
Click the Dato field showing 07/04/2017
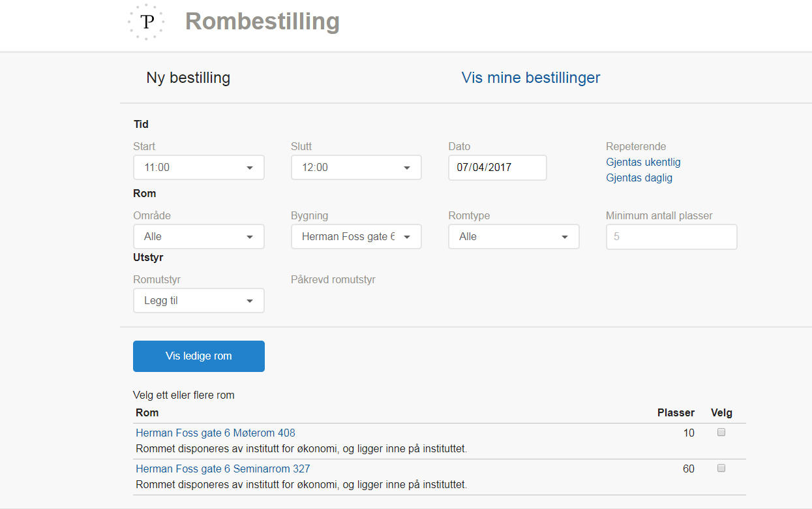point(497,167)
